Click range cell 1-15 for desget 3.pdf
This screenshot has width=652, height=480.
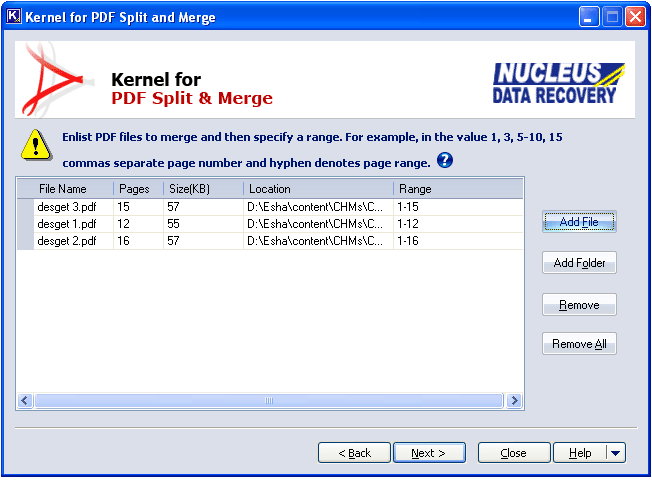458,207
